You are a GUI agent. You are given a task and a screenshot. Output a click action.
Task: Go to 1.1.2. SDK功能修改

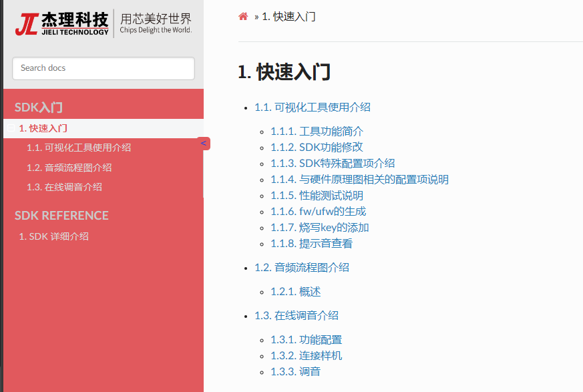point(317,148)
